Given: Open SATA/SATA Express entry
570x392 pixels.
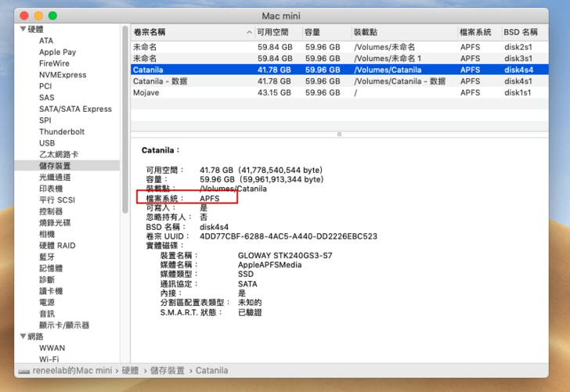Looking at the screenshot, I should tap(75, 109).
